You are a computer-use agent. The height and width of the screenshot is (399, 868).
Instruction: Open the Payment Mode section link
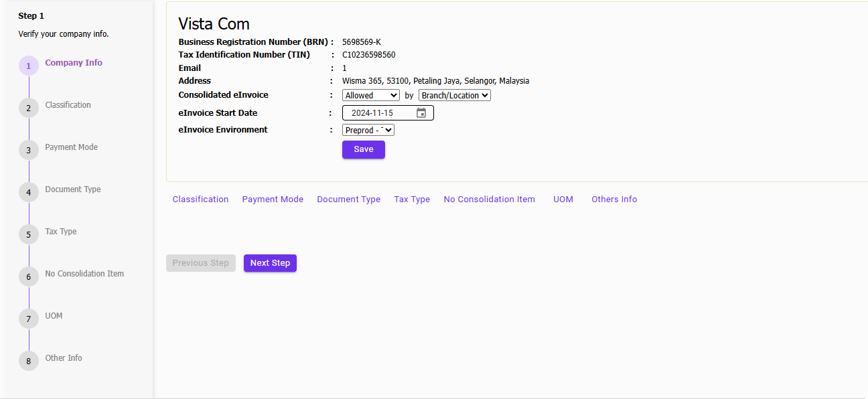pos(273,199)
